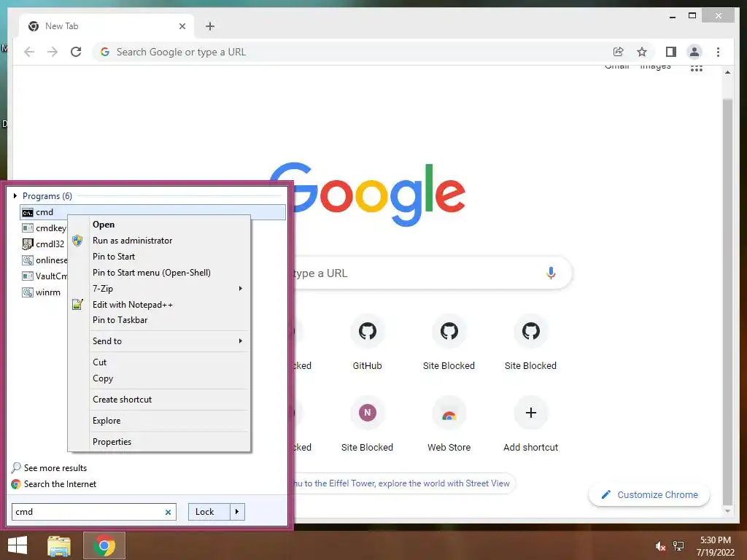This screenshot has width=747, height=560.
Task: Click Customize Chrome button
Action: coord(649,495)
